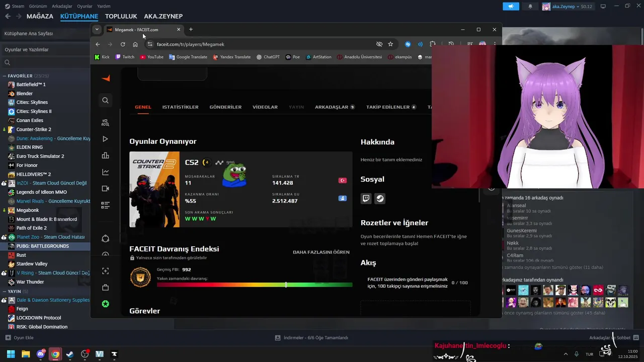This screenshot has height=362, width=644.
Task: Click the İndirmeler downloads status
Action: (311, 338)
